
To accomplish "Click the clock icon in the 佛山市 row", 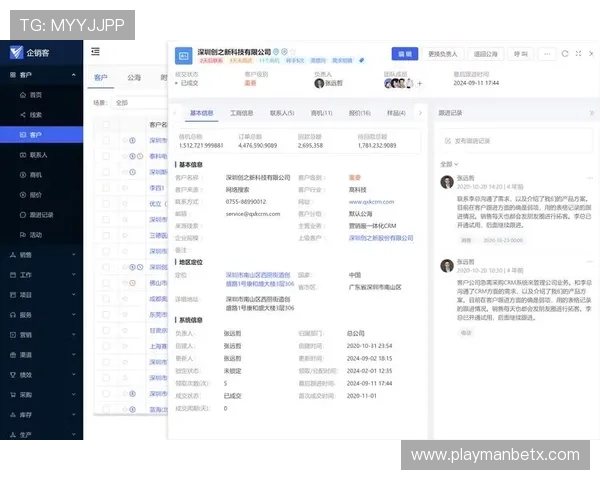I will (132, 283).
